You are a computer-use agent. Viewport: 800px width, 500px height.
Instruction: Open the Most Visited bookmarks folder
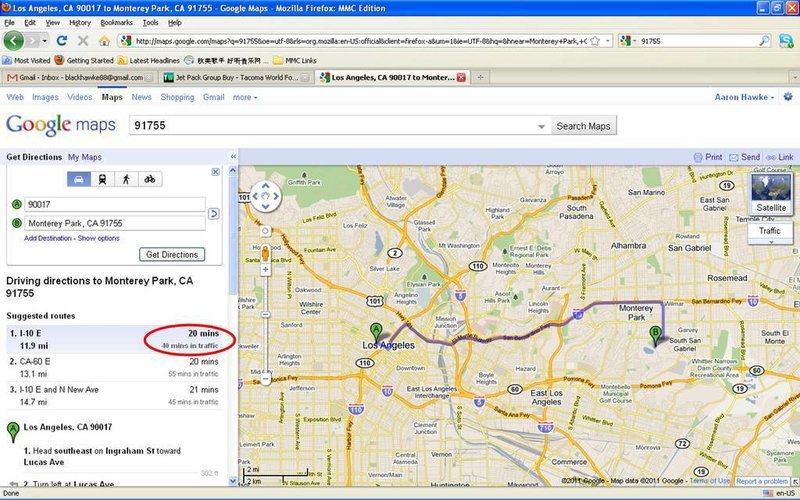(27, 60)
